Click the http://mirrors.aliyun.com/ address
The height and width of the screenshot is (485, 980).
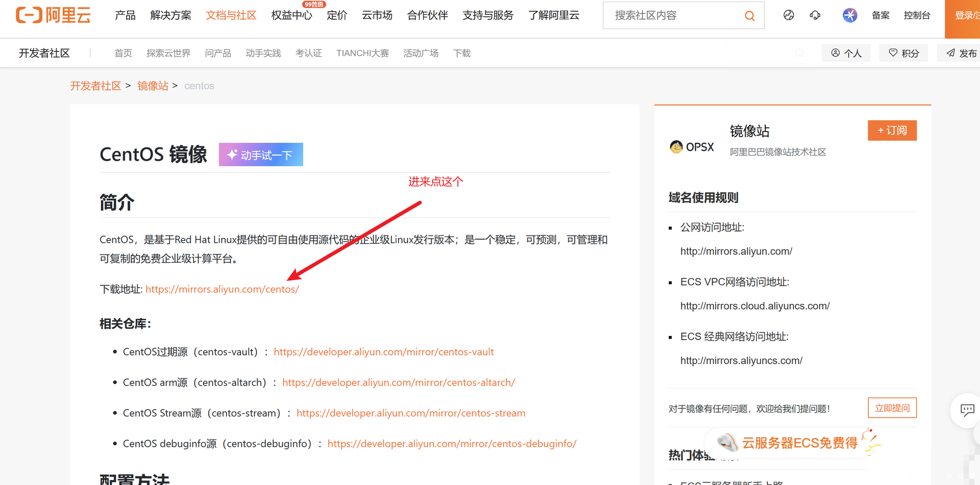(736, 251)
